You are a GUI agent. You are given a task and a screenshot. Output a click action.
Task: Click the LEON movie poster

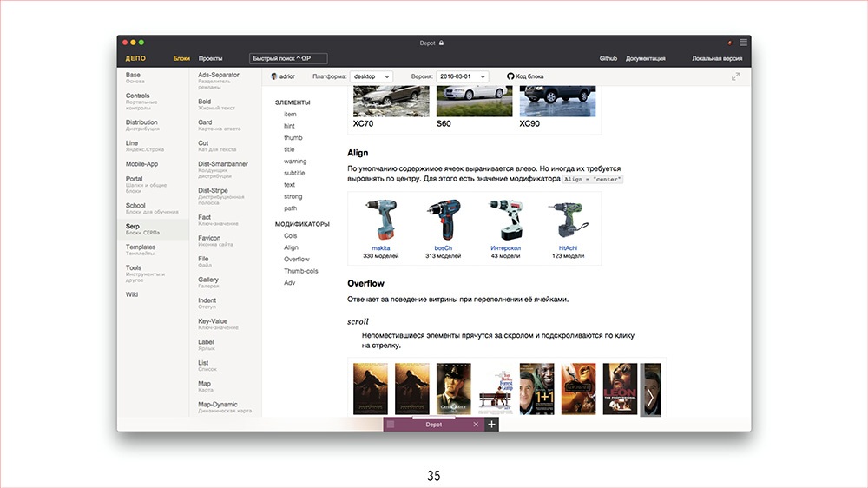click(620, 389)
